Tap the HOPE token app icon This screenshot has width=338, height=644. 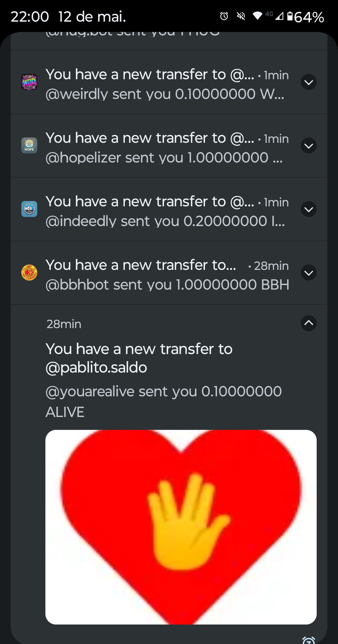click(x=29, y=146)
